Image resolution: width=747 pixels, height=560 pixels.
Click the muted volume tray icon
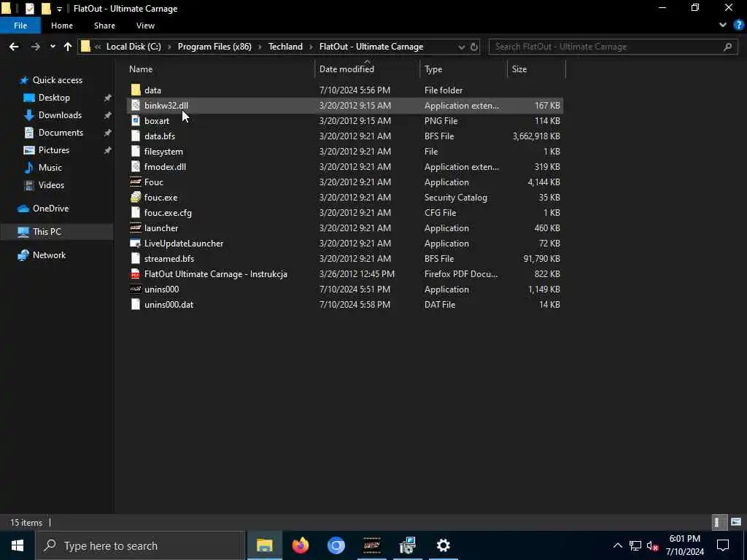point(653,545)
